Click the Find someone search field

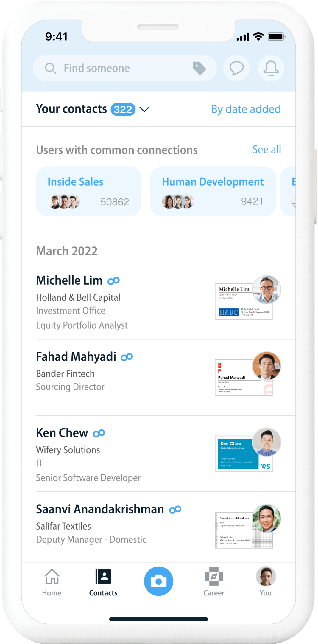pos(119,68)
